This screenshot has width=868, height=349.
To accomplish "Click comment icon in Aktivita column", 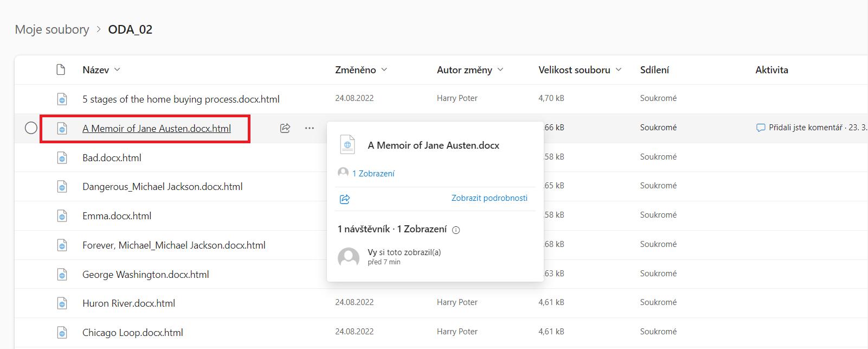I will (x=761, y=128).
